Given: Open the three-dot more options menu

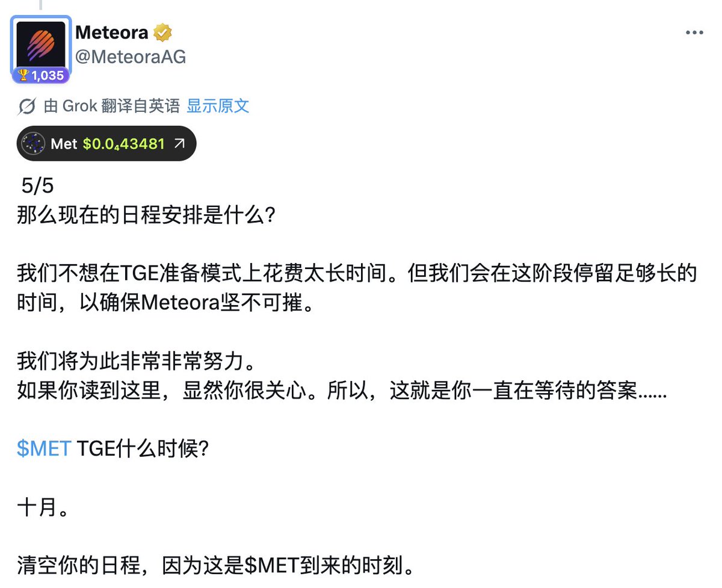Looking at the screenshot, I should pos(694,32).
